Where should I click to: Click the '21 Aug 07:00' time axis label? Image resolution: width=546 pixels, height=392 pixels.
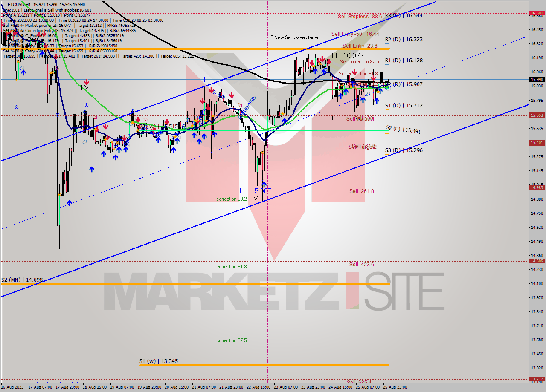pos(203,387)
